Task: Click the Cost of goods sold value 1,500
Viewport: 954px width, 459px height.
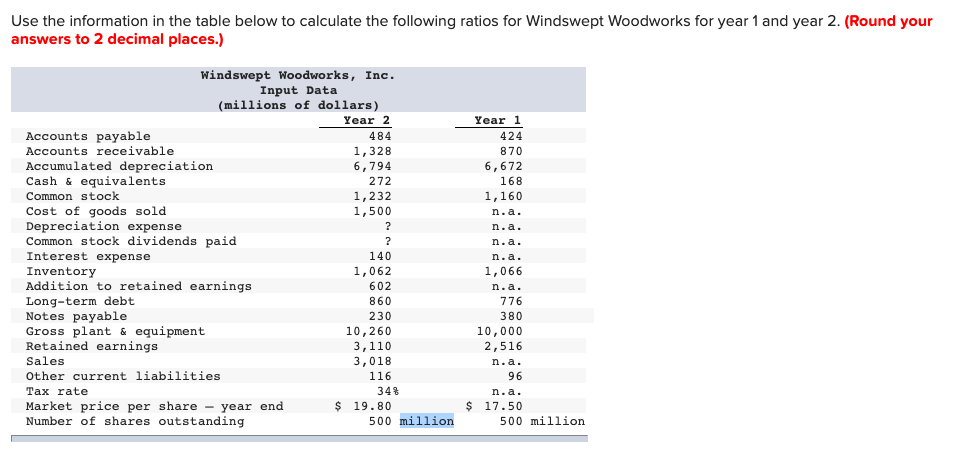Action: click(372, 211)
